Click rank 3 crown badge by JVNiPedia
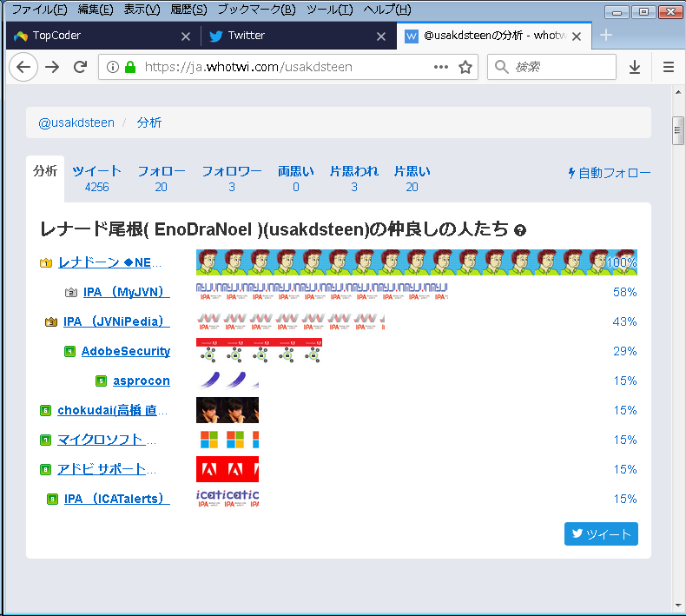 tap(51, 321)
